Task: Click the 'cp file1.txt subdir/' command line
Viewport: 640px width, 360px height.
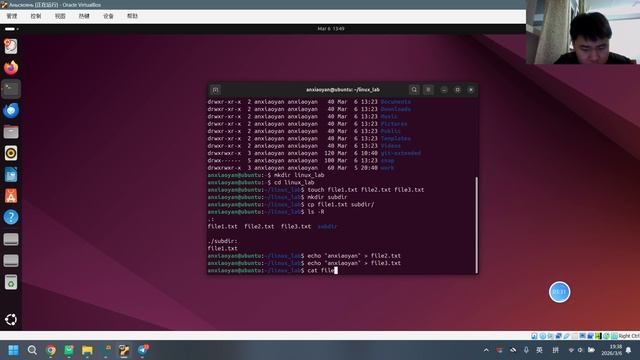Action: pos(291,204)
